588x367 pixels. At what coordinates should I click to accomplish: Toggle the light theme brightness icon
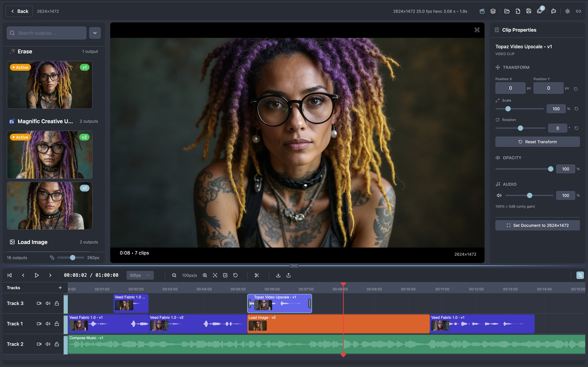[x=568, y=11]
